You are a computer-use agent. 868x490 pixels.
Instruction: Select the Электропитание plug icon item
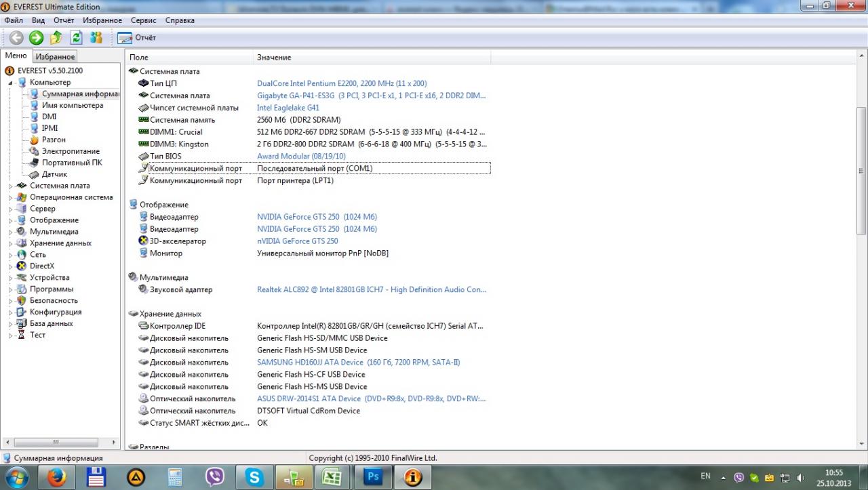click(35, 151)
